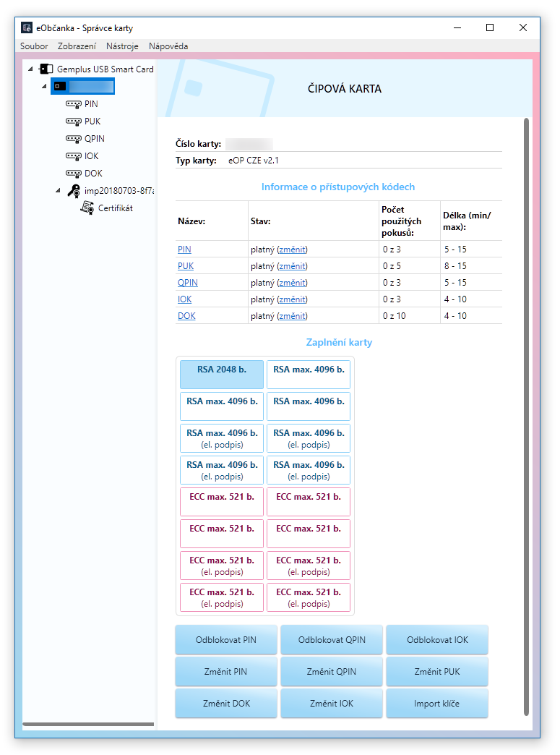This screenshot has width=560, height=755.
Task: Click the Certifikát certificate icon
Action: pyautogui.click(x=87, y=208)
